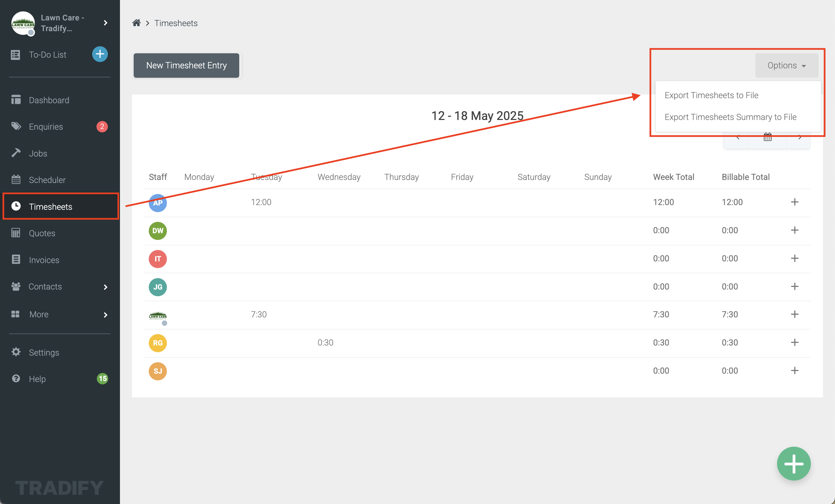Click the Billable Total column header
The height and width of the screenshot is (504, 835).
click(745, 177)
